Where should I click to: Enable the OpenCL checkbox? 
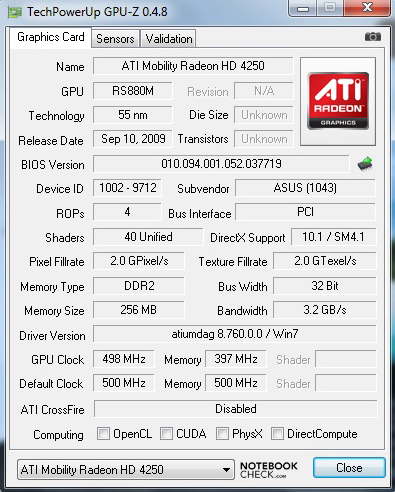pyautogui.click(x=103, y=434)
